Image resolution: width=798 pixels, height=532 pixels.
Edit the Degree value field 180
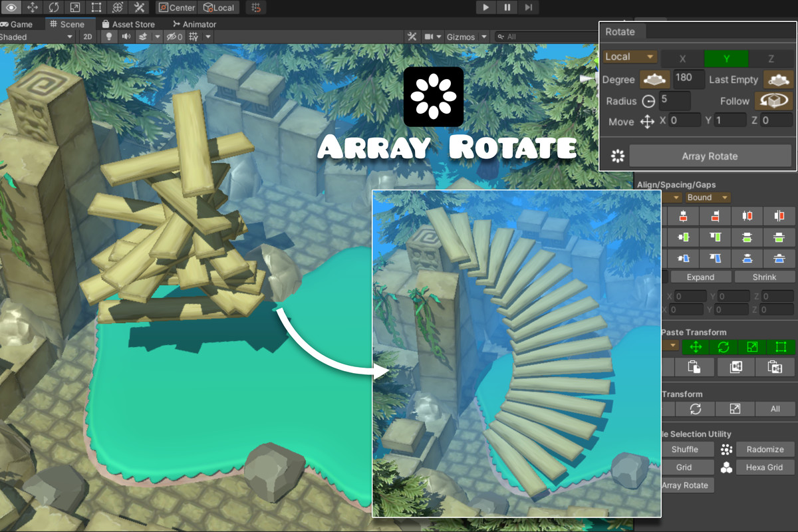pyautogui.click(x=688, y=78)
